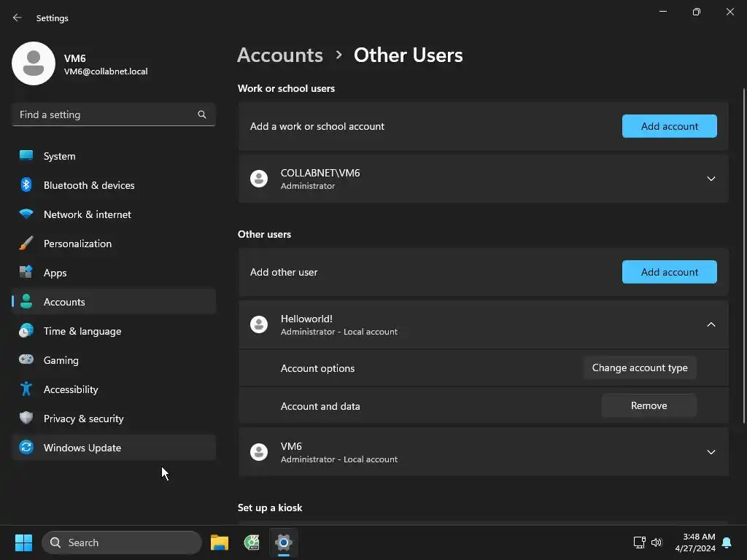This screenshot has height=560, width=747.
Task: Click Change account type button
Action: 640,367
